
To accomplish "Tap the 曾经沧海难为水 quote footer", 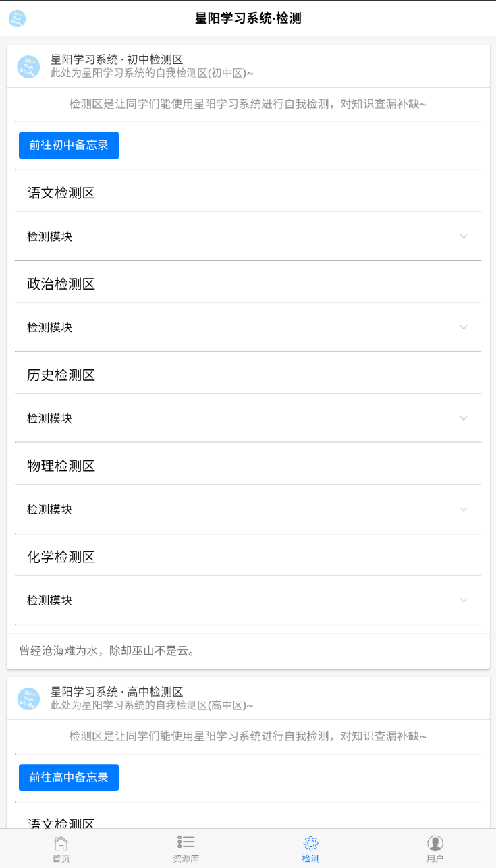I will (x=108, y=651).
